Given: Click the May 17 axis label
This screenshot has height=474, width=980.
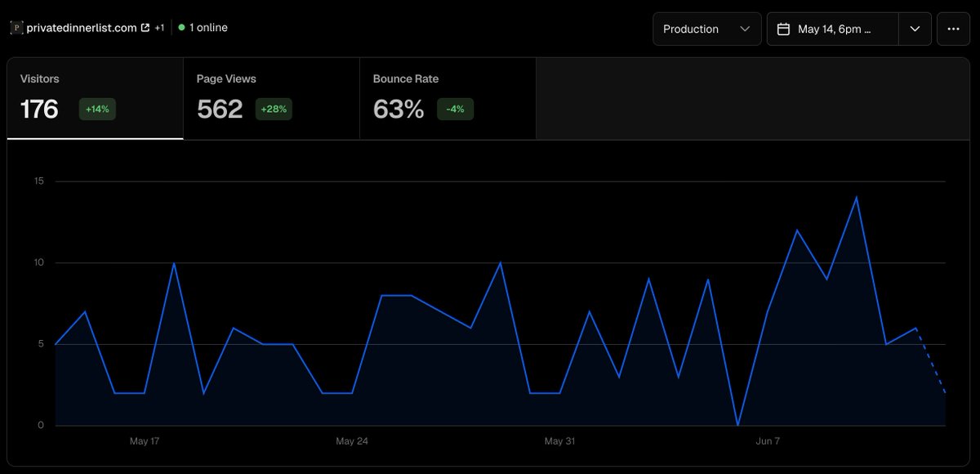Looking at the screenshot, I should click(145, 441).
